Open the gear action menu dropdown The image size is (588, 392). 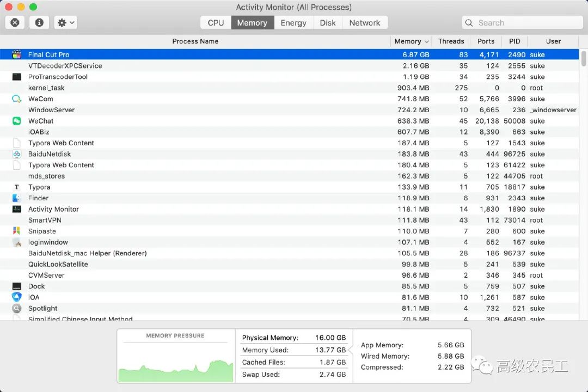66,23
